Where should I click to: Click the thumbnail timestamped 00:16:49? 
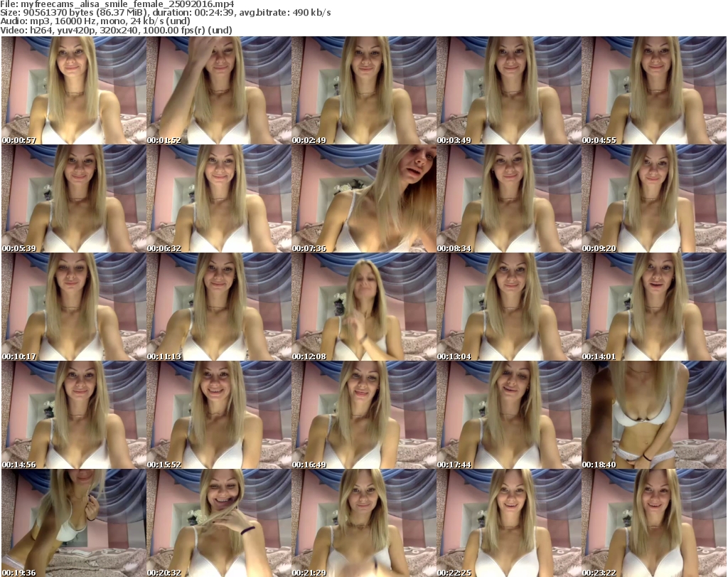[x=364, y=415]
